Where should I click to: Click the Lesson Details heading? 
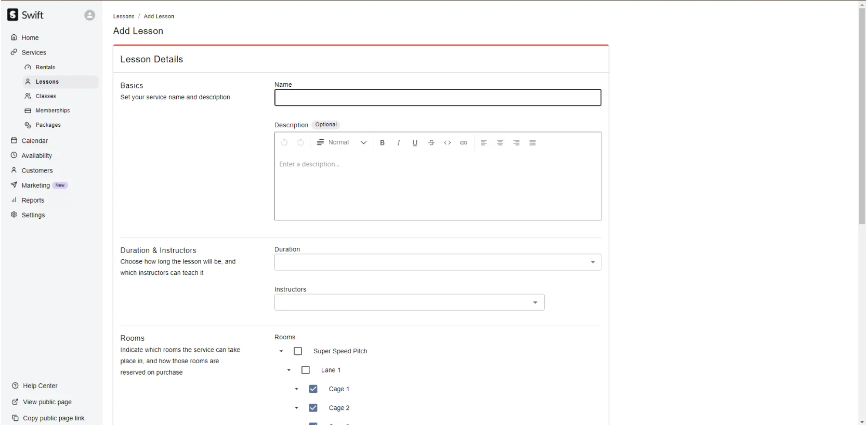(152, 59)
